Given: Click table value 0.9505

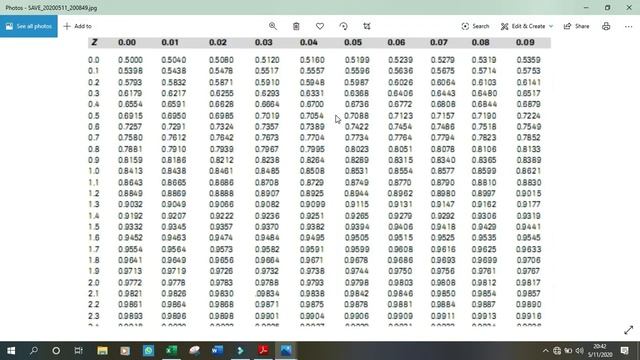Looking at the screenshot, I should pyautogui.click(x=356, y=238).
